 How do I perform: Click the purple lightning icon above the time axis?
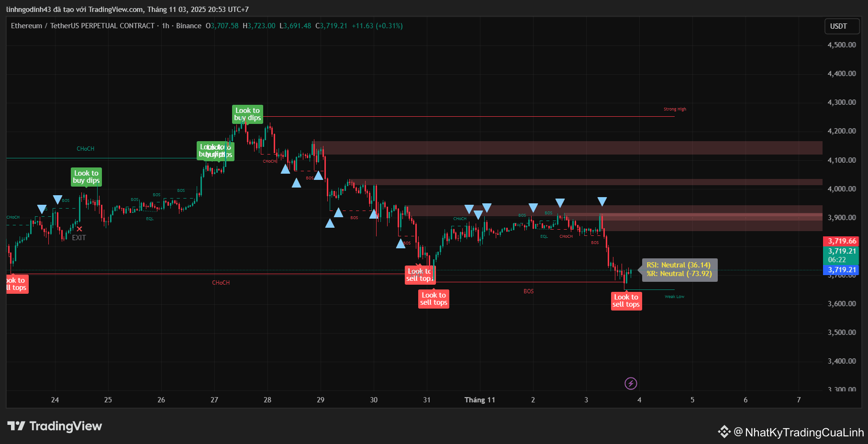631,383
